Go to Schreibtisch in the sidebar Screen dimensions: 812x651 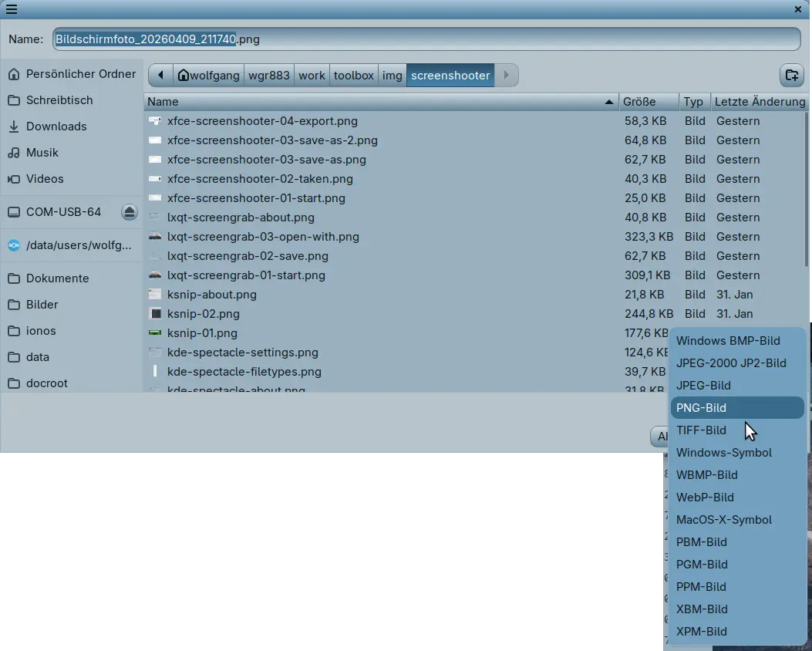click(72, 100)
